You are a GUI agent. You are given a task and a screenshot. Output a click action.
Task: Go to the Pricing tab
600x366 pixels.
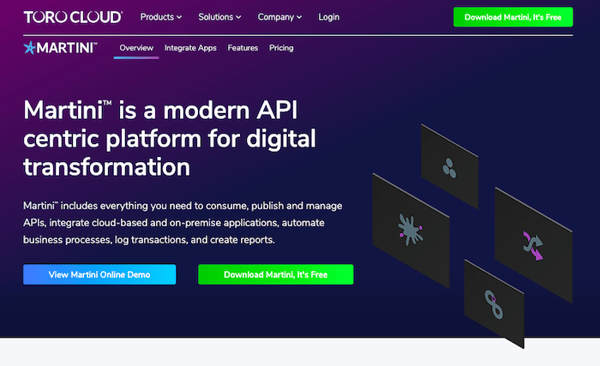(281, 48)
